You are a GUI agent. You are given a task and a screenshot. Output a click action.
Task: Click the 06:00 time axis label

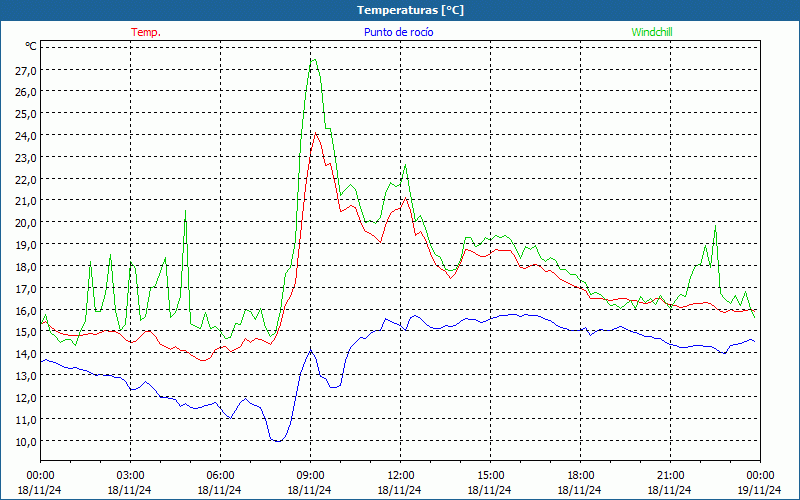tap(220, 476)
